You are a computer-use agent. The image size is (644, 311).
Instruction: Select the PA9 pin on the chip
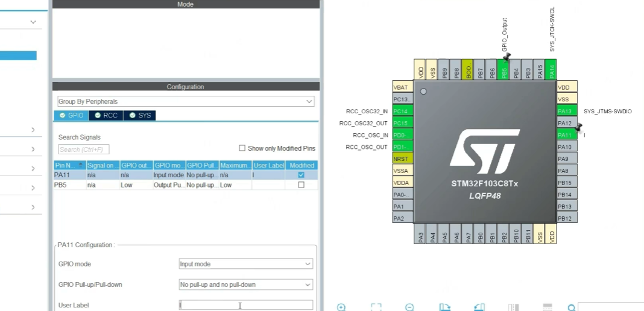567,159
